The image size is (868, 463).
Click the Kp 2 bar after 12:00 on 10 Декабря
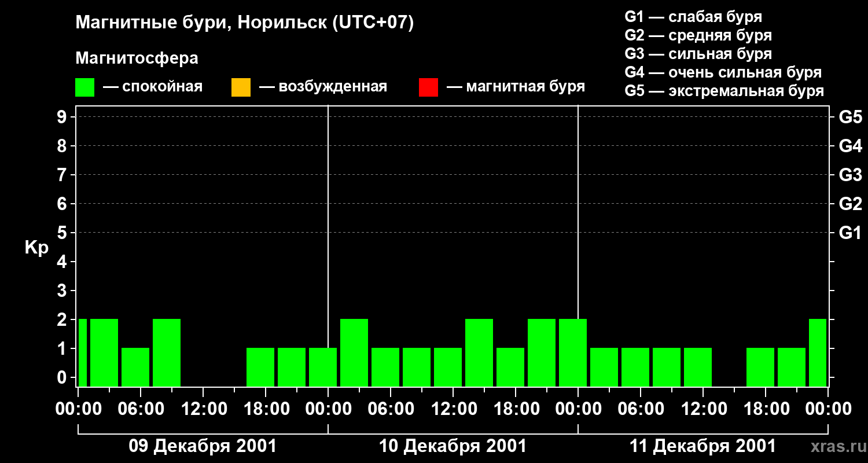click(x=479, y=352)
